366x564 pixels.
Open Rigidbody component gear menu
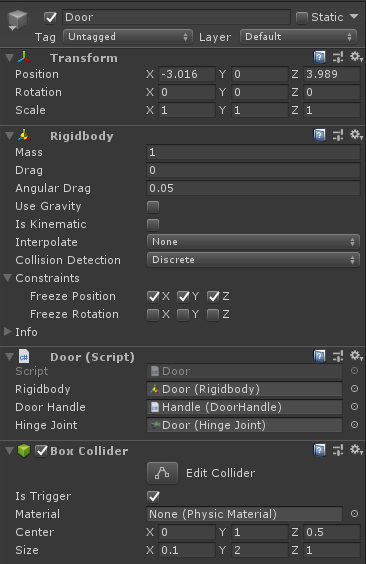point(356,135)
